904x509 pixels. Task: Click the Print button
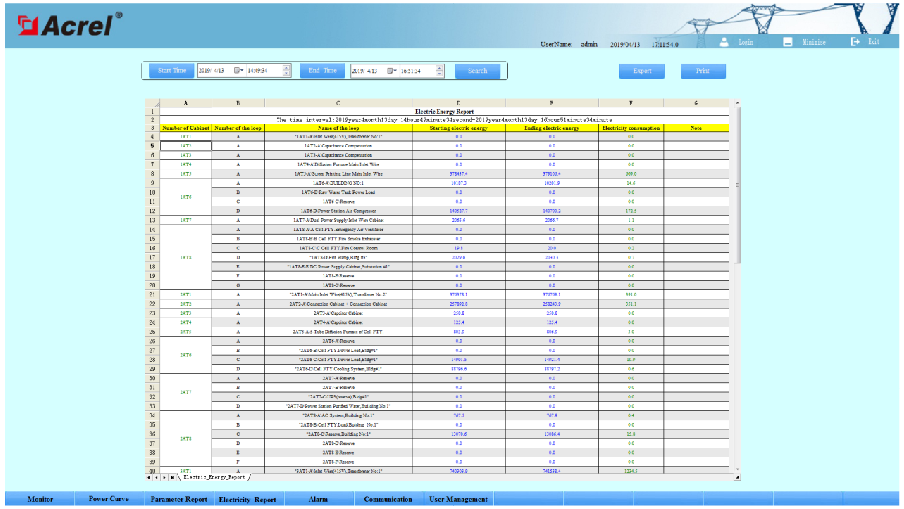point(703,71)
